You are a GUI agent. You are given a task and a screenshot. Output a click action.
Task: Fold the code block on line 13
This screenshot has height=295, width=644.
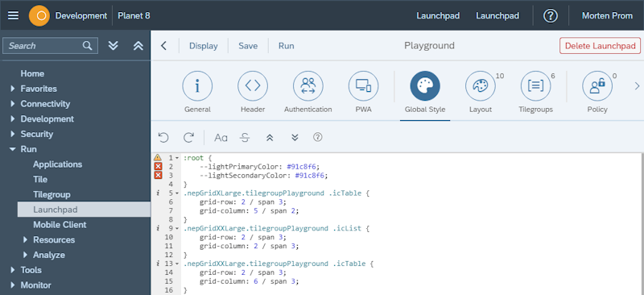[x=177, y=264]
